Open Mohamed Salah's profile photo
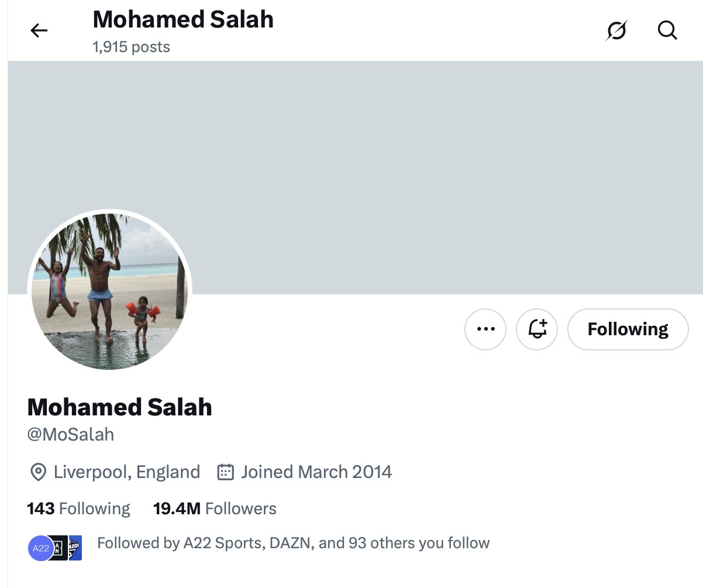Viewport: 703px width, 588px height. [x=109, y=291]
